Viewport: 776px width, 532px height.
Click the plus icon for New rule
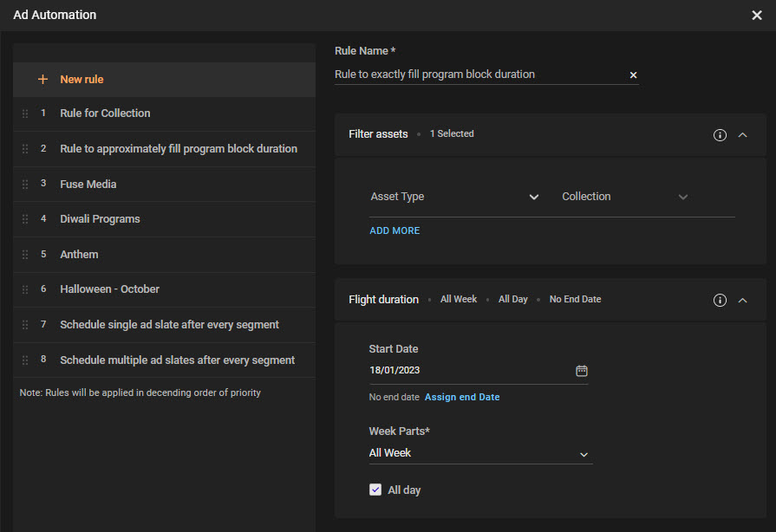pos(42,80)
